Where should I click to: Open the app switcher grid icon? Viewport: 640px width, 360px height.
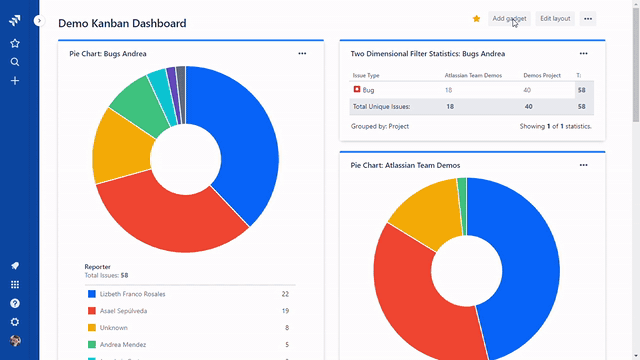pyautogui.click(x=15, y=284)
